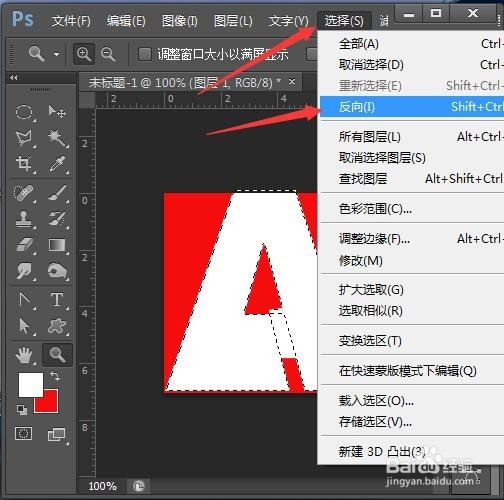This screenshot has width=504, height=500.
Task: Click the 选择(S) menu
Action: click(344, 21)
